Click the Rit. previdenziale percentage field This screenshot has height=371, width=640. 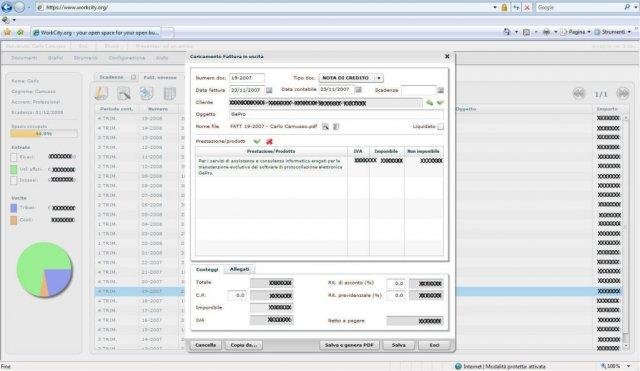(396, 295)
